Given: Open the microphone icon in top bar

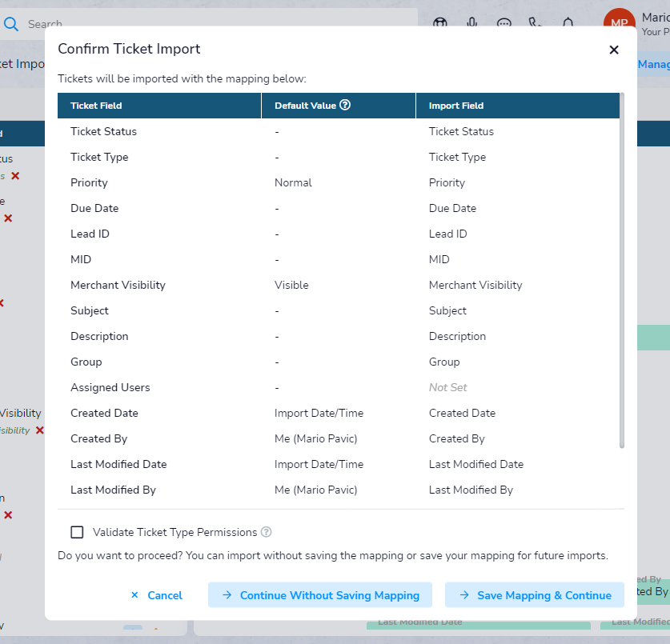Looking at the screenshot, I should 471,22.
